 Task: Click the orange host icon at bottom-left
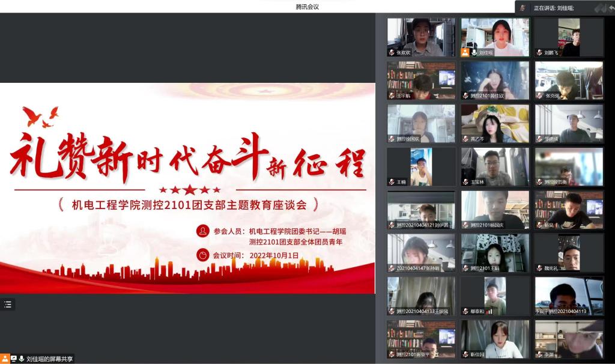[x=5, y=359]
